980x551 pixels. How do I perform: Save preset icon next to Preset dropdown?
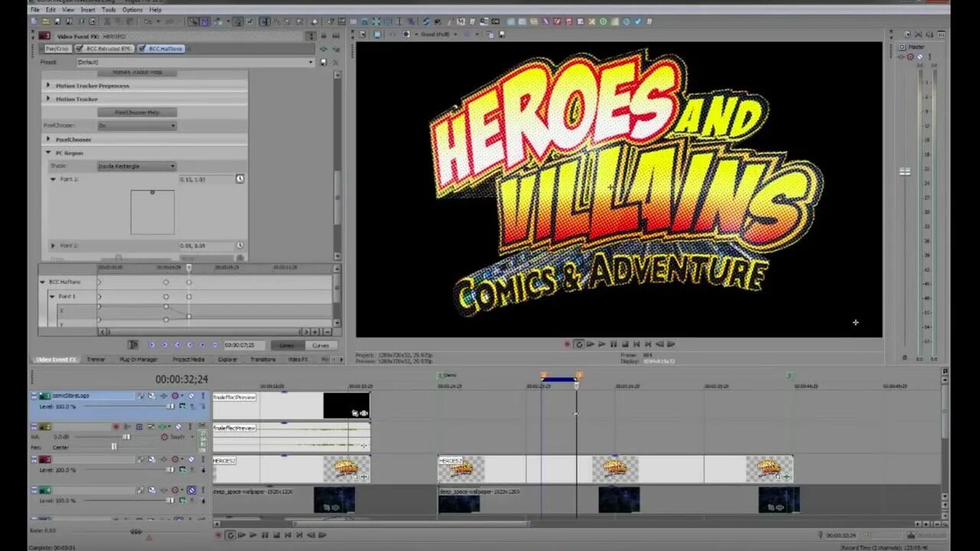[323, 62]
